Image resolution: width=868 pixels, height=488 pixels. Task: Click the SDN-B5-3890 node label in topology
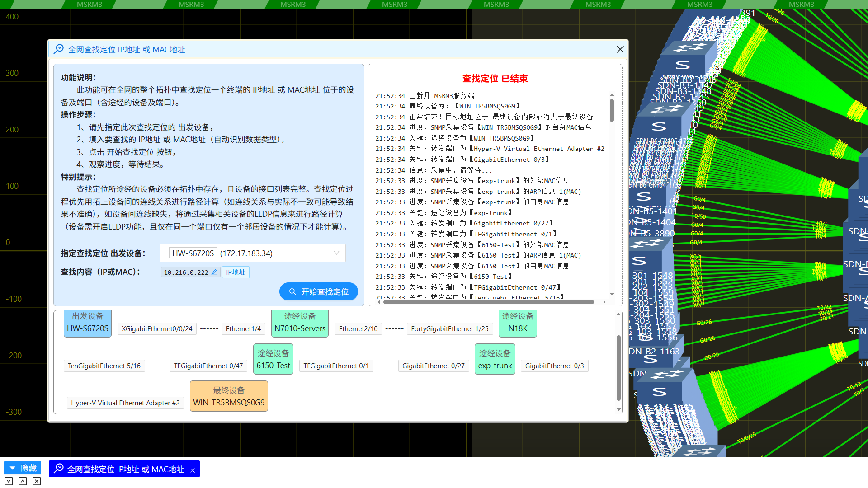pyautogui.click(x=652, y=234)
